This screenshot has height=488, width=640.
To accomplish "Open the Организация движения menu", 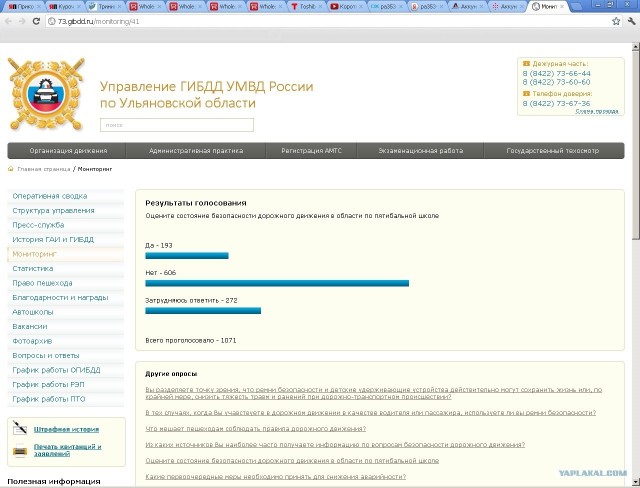I will pos(67,151).
